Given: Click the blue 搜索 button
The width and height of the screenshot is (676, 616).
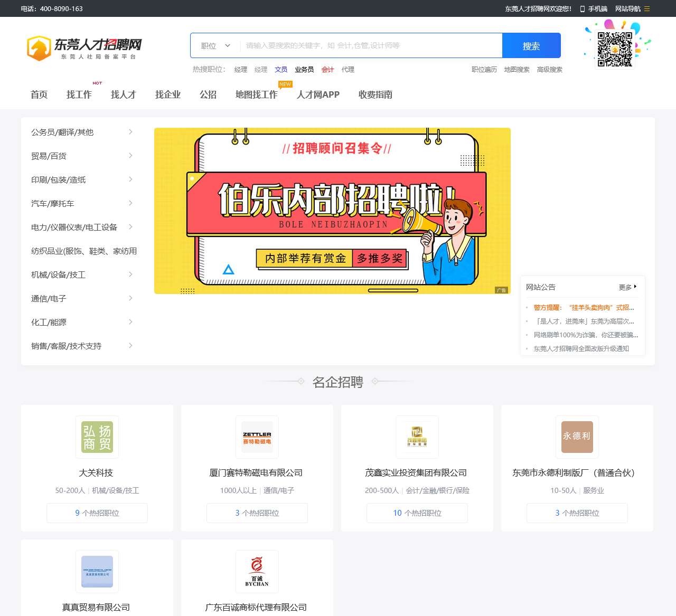Looking at the screenshot, I should (x=531, y=45).
